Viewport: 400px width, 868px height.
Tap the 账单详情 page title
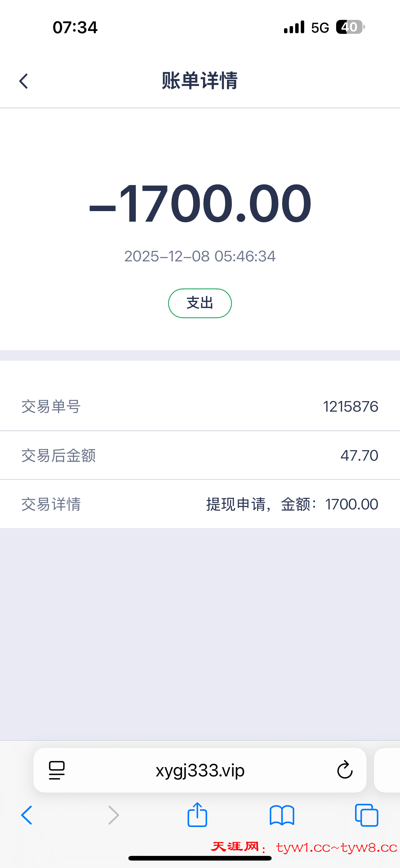[200, 81]
